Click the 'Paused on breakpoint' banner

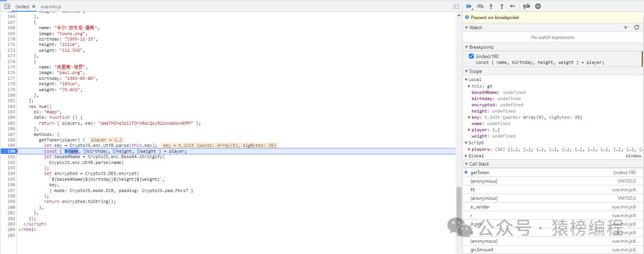[x=553, y=18]
